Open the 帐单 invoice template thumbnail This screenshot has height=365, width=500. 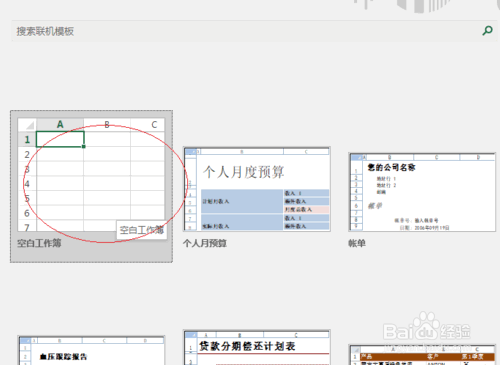click(422, 192)
